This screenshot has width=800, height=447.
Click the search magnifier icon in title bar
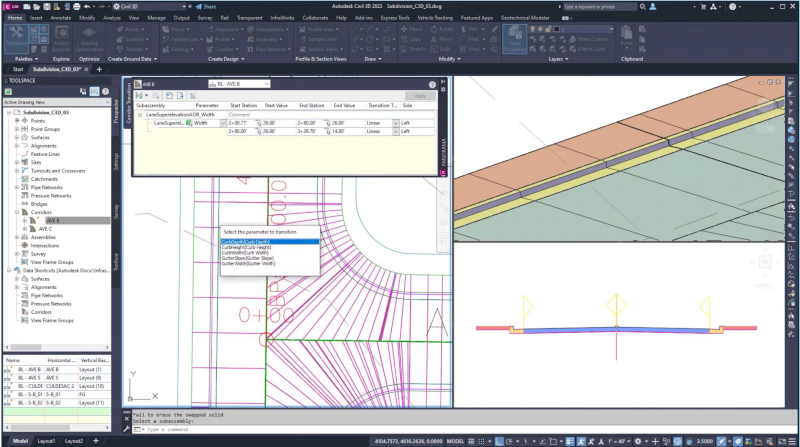[x=643, y=7]
